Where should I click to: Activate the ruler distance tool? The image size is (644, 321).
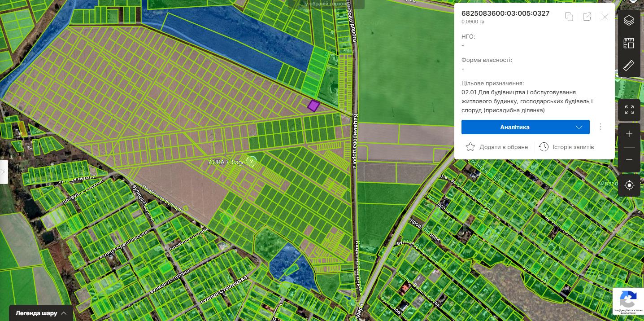tap(629, 66)
